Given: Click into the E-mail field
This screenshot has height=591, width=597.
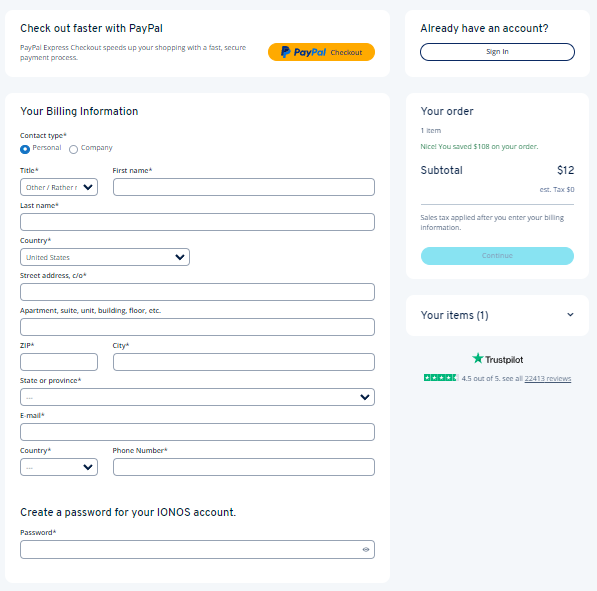Looking at the screenshot, I should point(197,432).
